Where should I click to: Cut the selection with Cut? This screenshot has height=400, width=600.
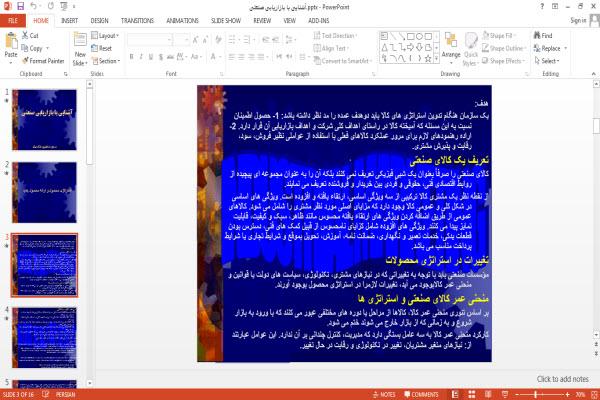click(30, 36)
